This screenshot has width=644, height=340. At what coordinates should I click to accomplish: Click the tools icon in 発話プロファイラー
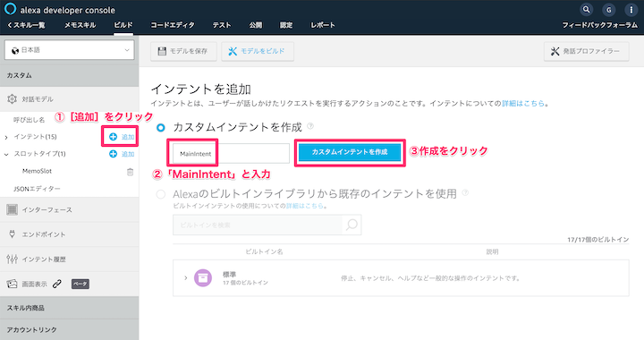(555, 51)
